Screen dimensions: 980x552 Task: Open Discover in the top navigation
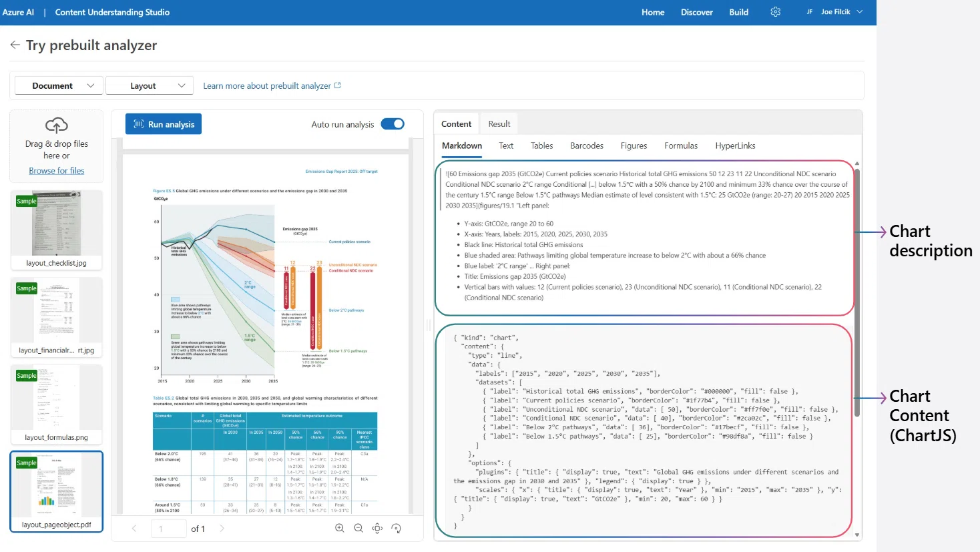(697, 12)
